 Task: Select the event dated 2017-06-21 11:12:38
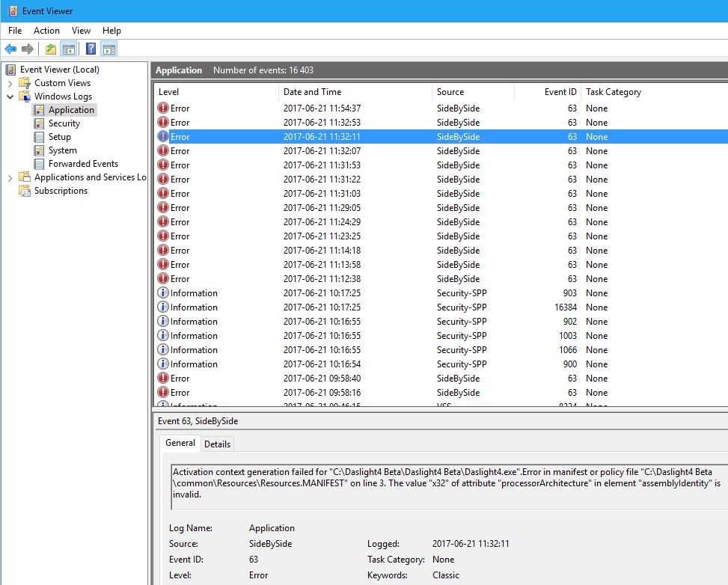click(x=441, y=278)
